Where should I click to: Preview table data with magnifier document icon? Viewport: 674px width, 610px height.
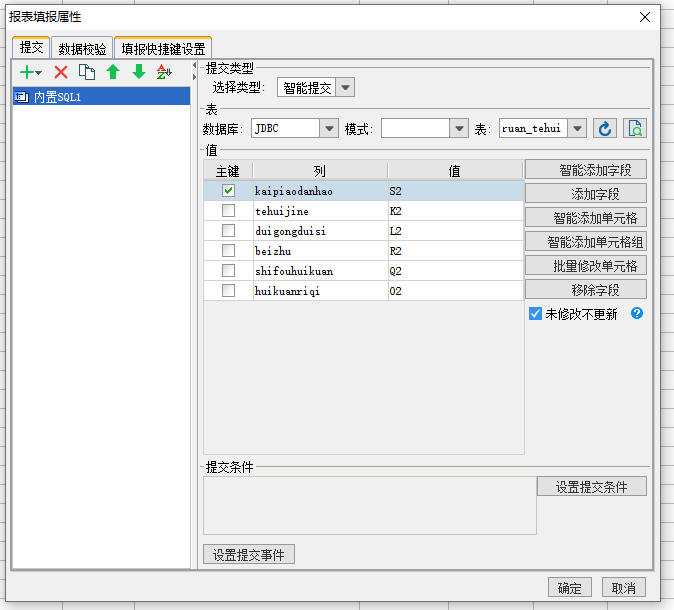pyautogui.click(x=634, y=129)
